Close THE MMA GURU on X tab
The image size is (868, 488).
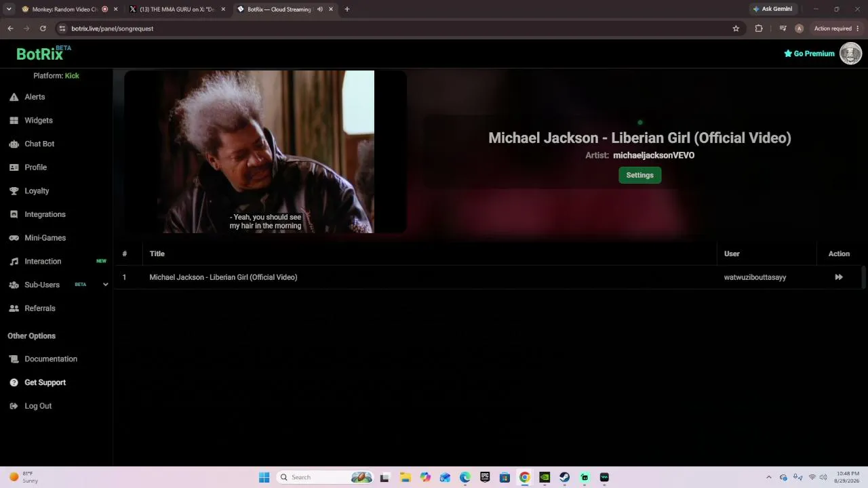pos(223,9)
